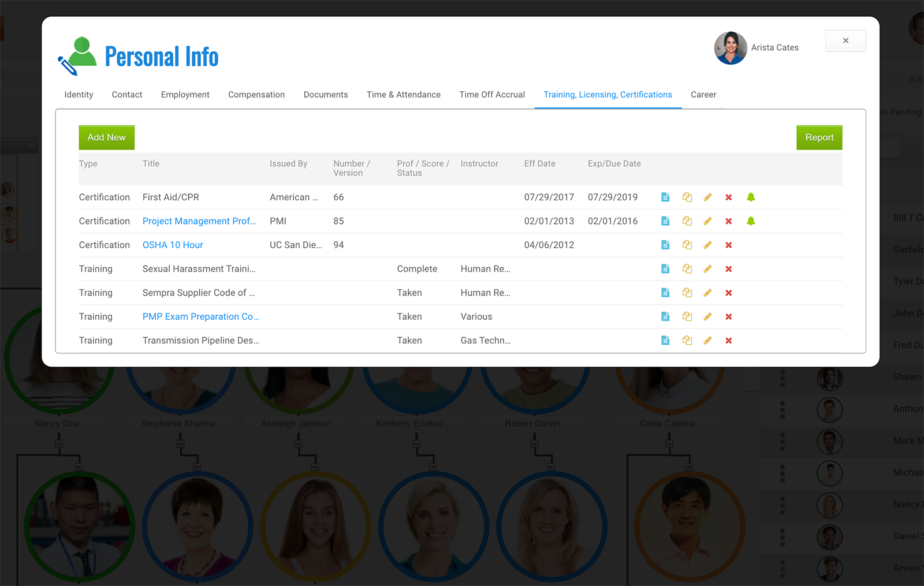The image size is (924, 586).
Task: Delete the Sexual Harassment training record
Action: 729,269
